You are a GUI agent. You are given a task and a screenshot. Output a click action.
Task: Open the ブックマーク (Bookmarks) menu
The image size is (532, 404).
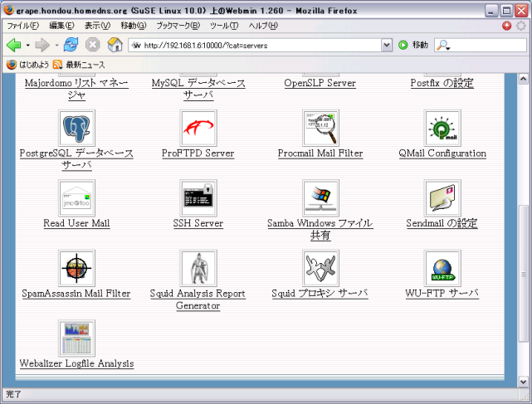pos(178,27)
